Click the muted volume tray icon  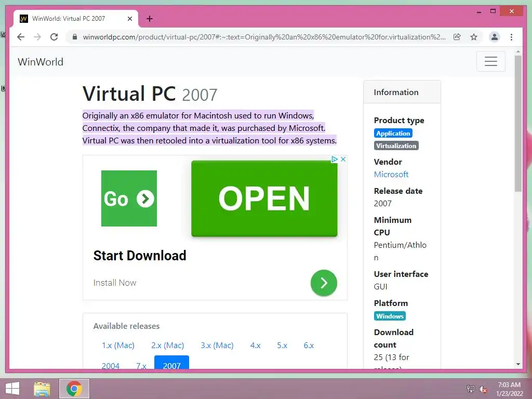point(483,389)
